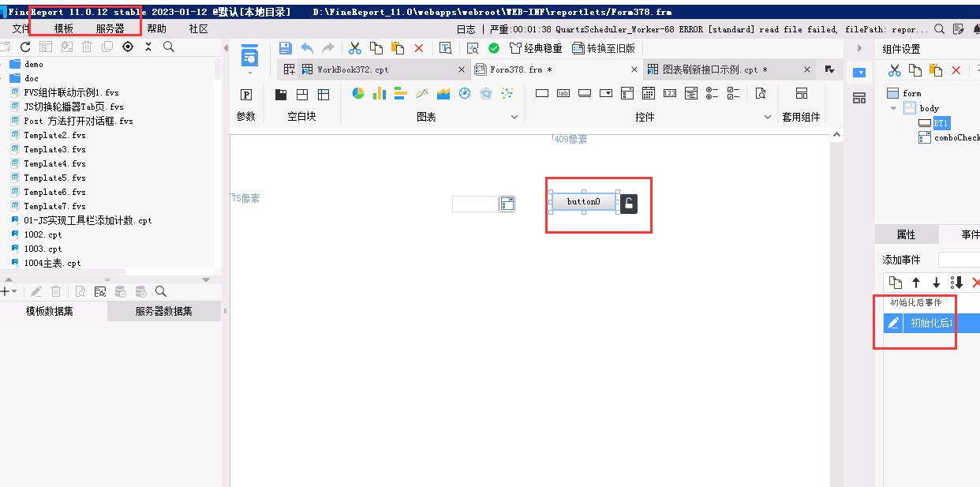This screenshot has height=487, width=980.
Task: Insert a column chart from chart palette
Action: point(379,94)
